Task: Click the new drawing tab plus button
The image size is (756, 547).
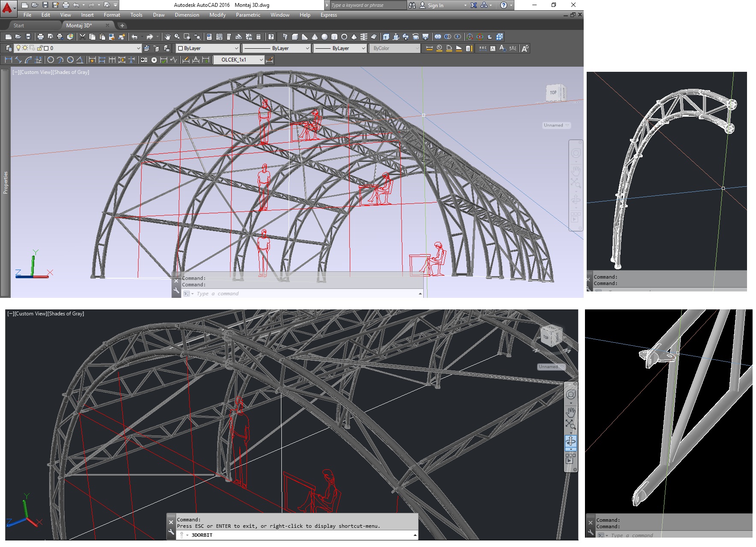Action: coord(122,26)
